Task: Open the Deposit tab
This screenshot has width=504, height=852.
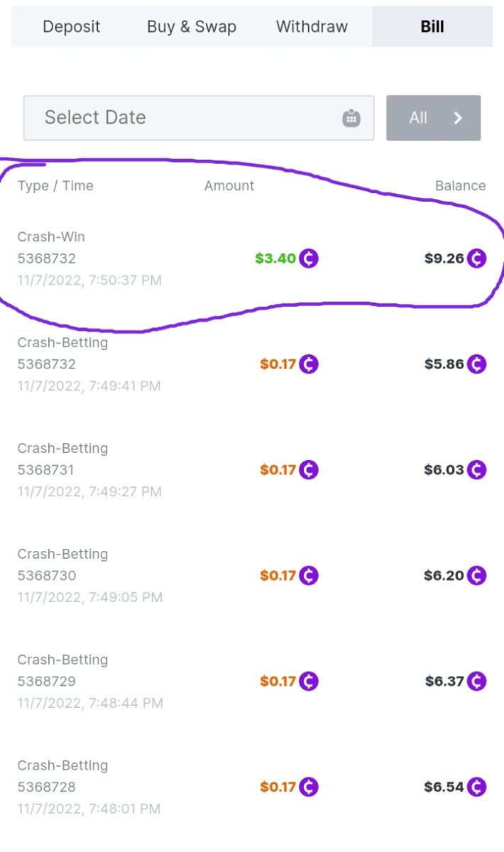Action: click(71, 27)
